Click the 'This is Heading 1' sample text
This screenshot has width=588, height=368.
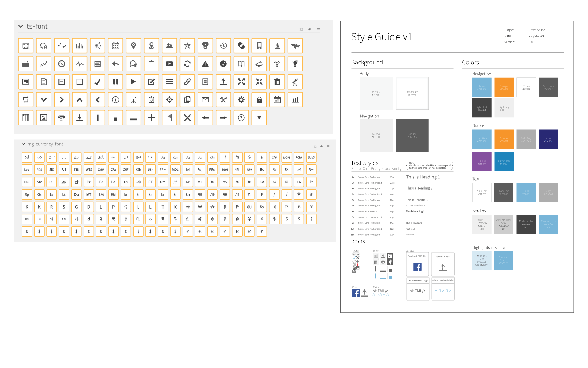coord(423,177)
